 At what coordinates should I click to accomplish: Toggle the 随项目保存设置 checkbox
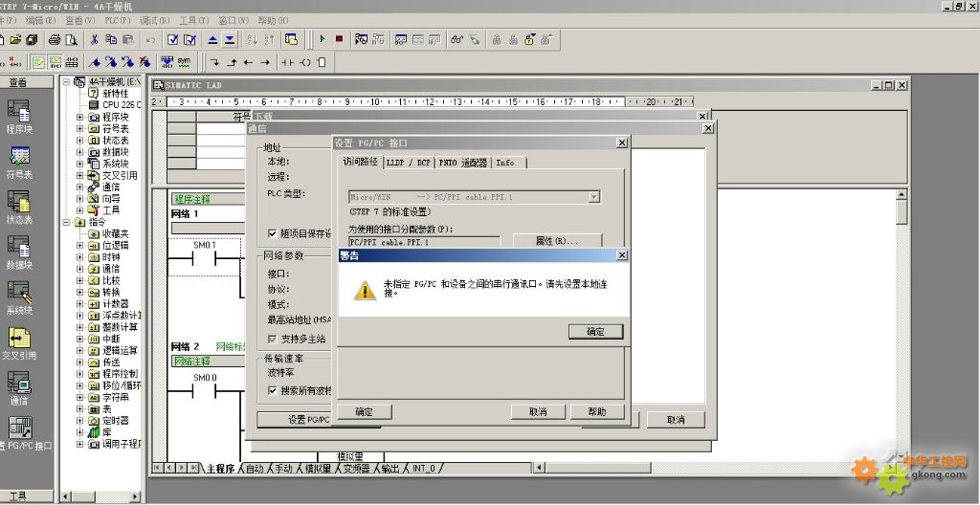pyautogui.click(x=273, y=233)
